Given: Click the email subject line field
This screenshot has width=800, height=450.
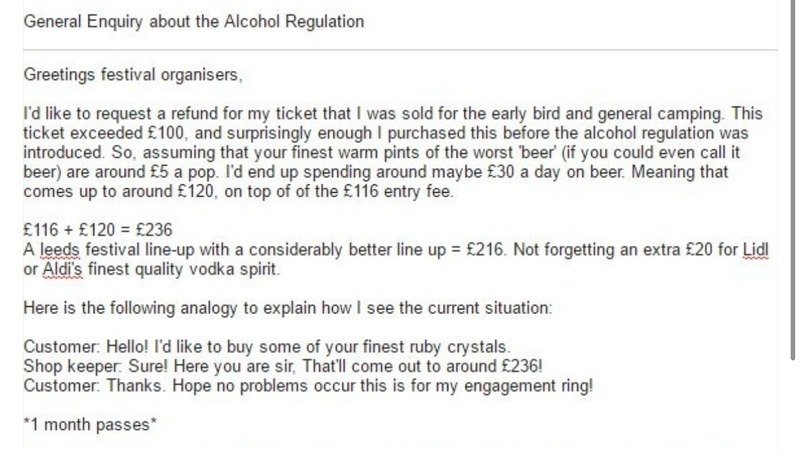Looking at the screenshot, I should pos(400,21).
